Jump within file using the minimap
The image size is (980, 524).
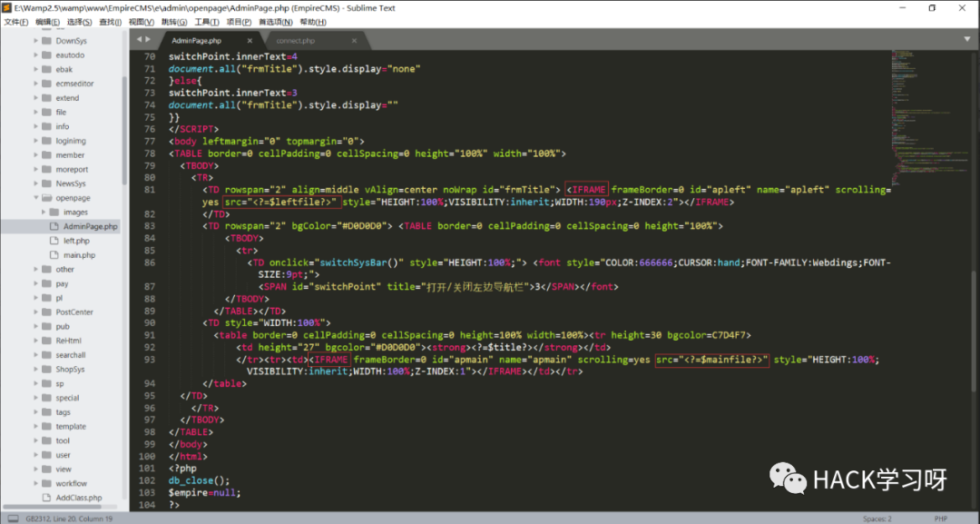point(928,119)
